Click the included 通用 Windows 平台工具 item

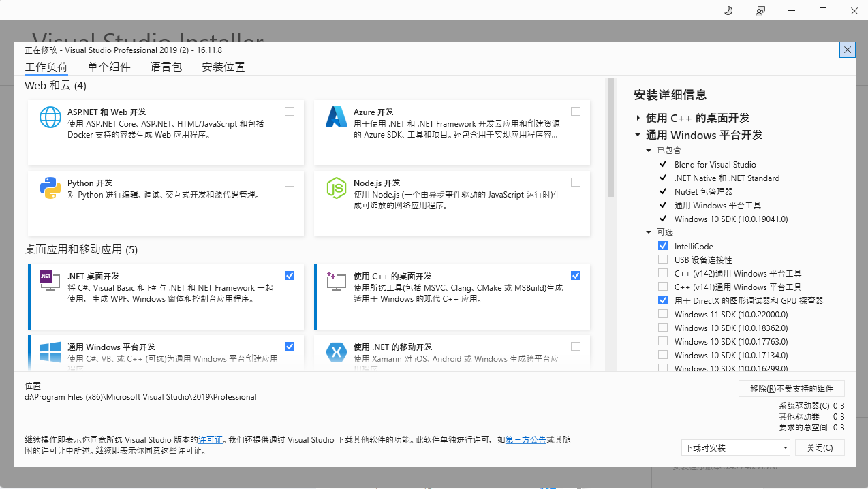[x=717, y=205]
